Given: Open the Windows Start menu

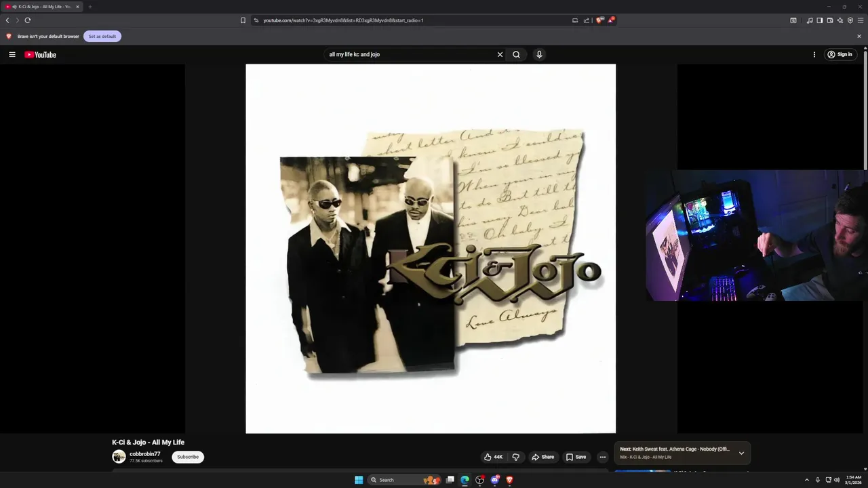Looking at the screenshot, I should (359, 480).
